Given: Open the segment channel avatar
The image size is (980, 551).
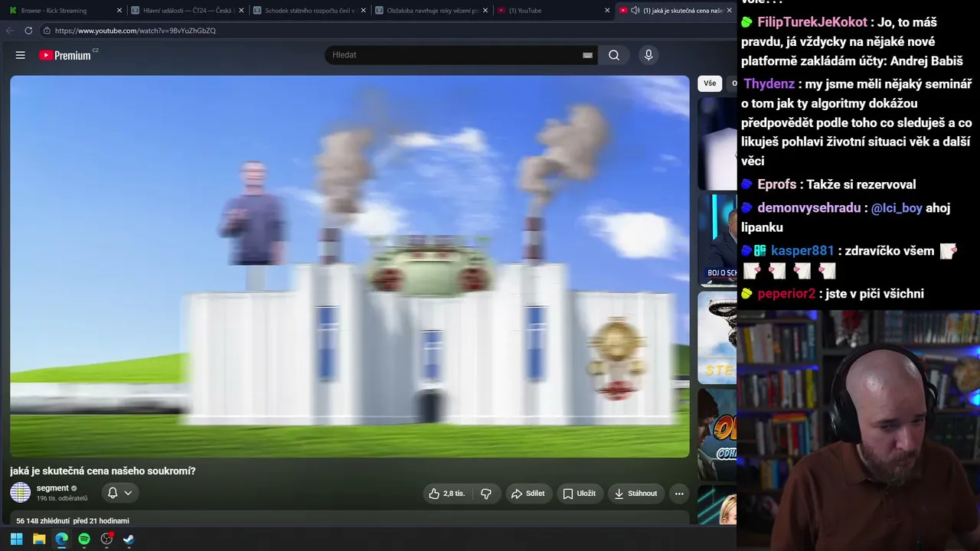Looking at the screenshot, I should pyautogui.click(x=21, y=493).
